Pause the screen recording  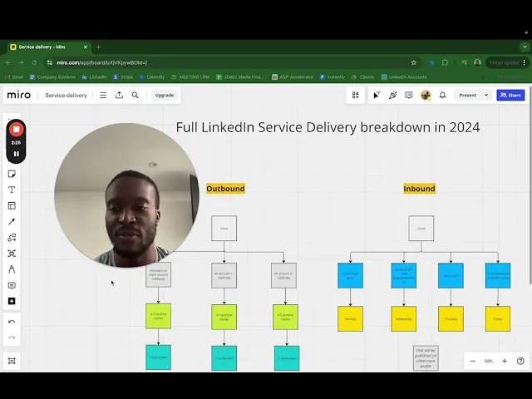tap(16, 154)
